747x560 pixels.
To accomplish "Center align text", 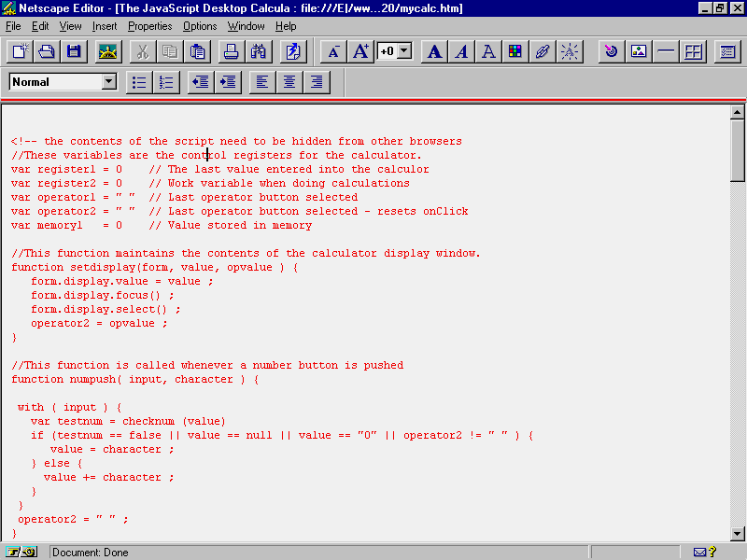I will tap(289, 82).
